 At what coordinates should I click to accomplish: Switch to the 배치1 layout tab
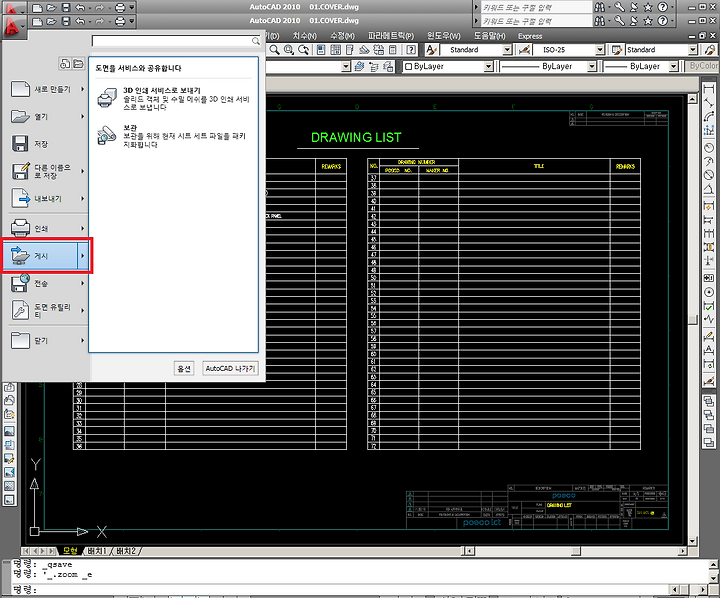click(x=97, y=551)
